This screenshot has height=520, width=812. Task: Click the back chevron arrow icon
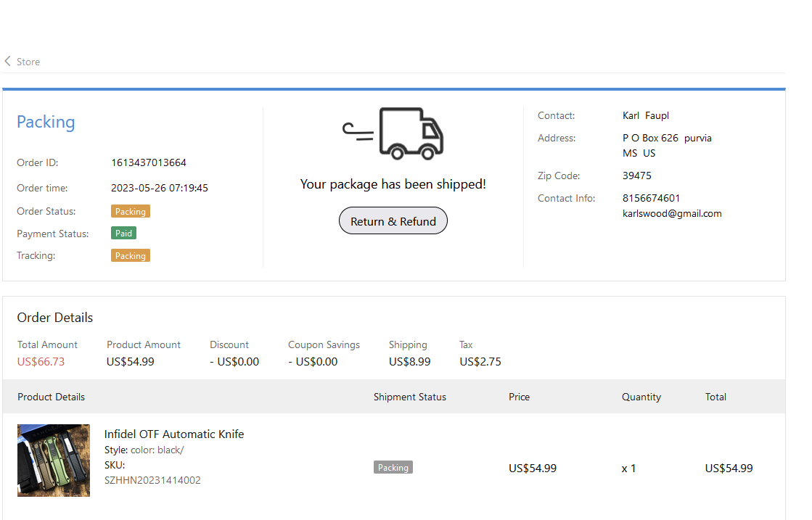(7, 62)
